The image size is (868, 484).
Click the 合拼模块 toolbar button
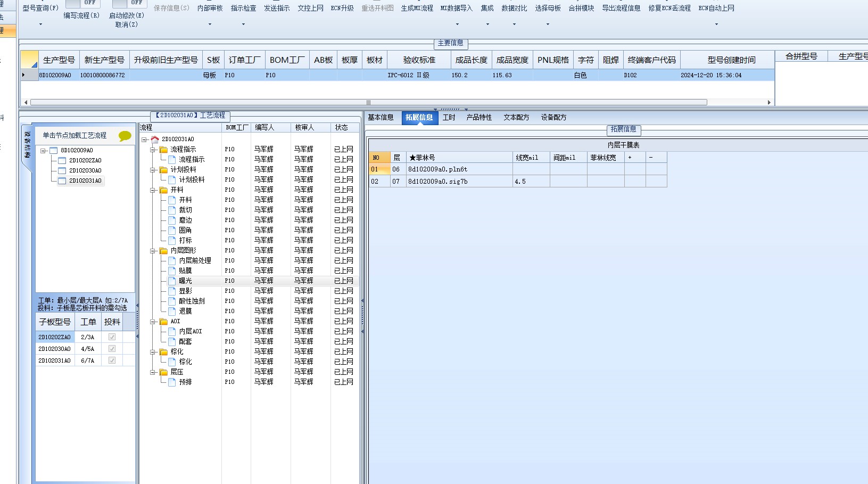click(581, 9)
